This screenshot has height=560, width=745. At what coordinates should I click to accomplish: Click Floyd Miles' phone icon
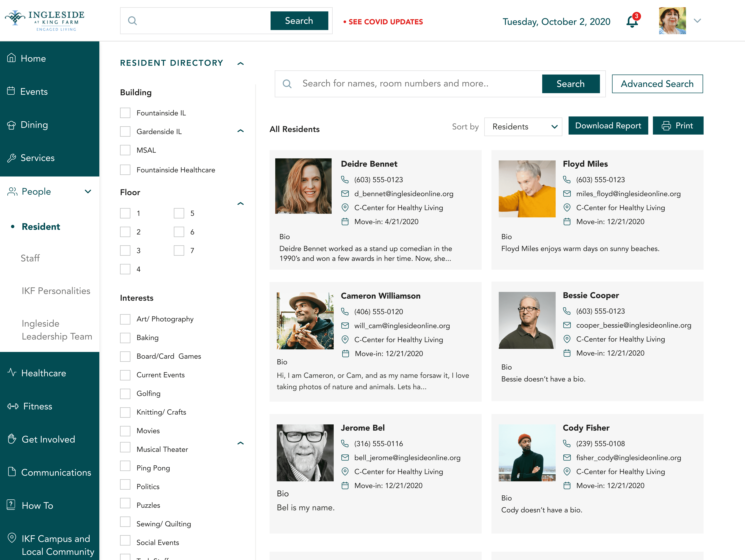click(567, 180)
